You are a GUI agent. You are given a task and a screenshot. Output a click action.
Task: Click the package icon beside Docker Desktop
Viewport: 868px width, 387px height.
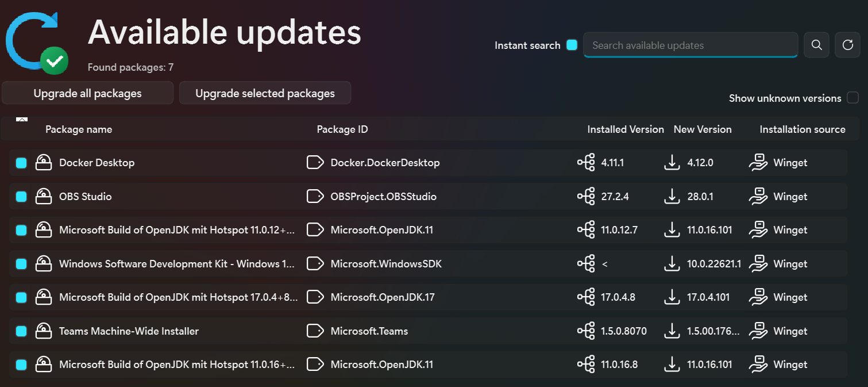tap(44, 163)
